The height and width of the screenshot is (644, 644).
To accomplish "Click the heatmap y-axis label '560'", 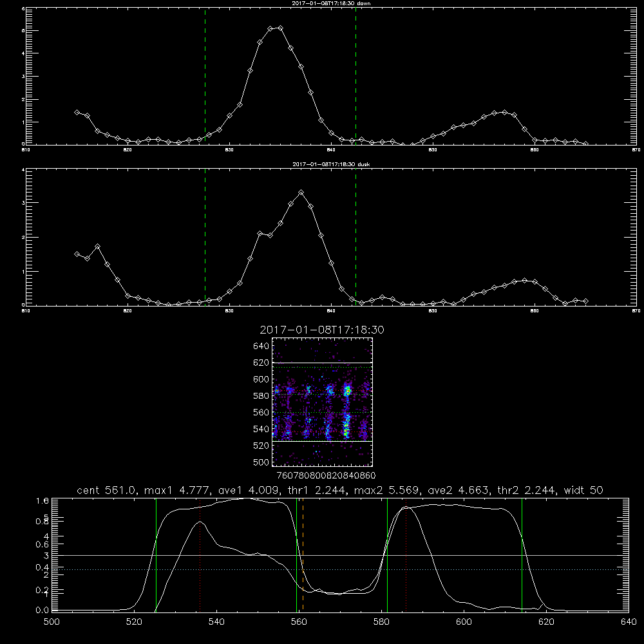I will [x=261, y=412].
